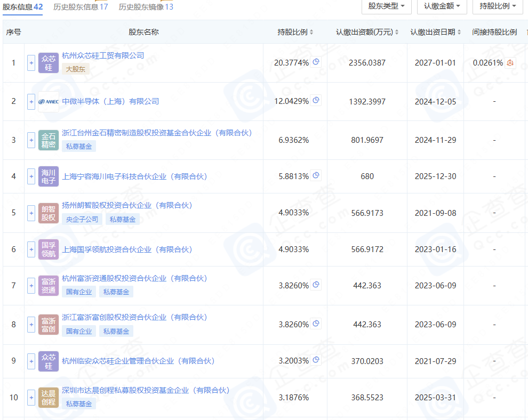The height and width of the screenshot is (420, 528).
Task: Open 扬州朗智股权投资合伙企业 link
Action: [127, 205]
